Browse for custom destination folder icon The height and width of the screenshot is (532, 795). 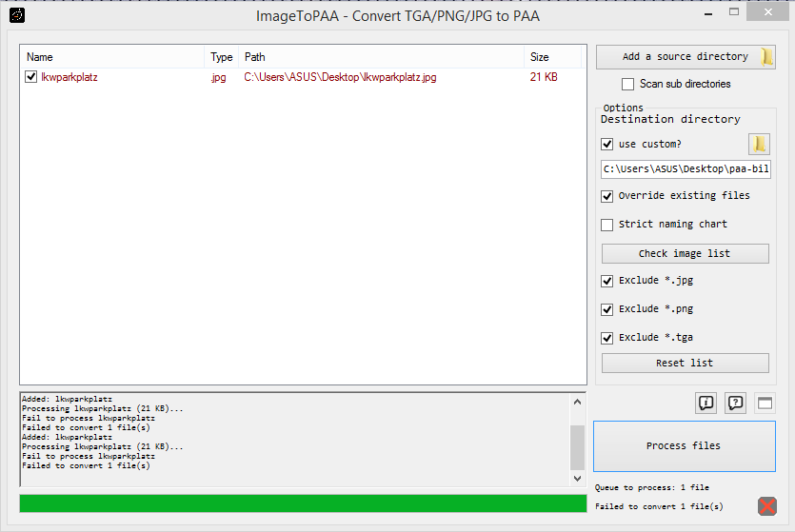(759, 144)
